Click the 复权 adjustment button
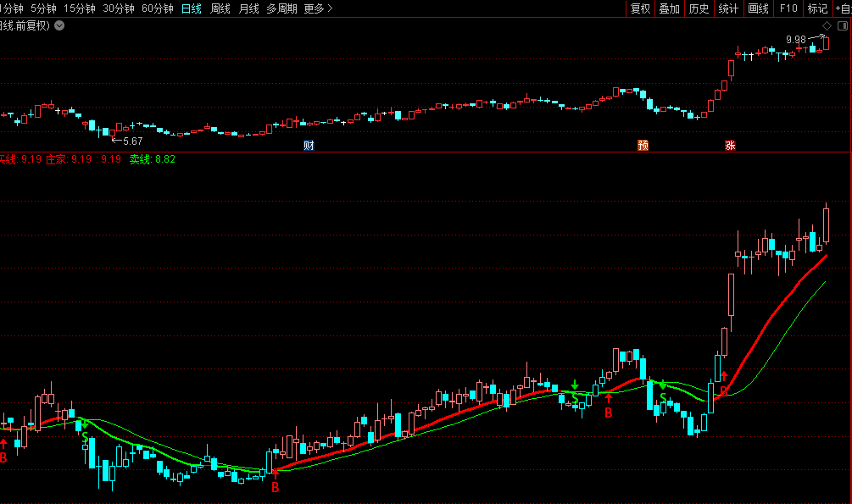This screenshot has height=504, width=852. point(640,8)
